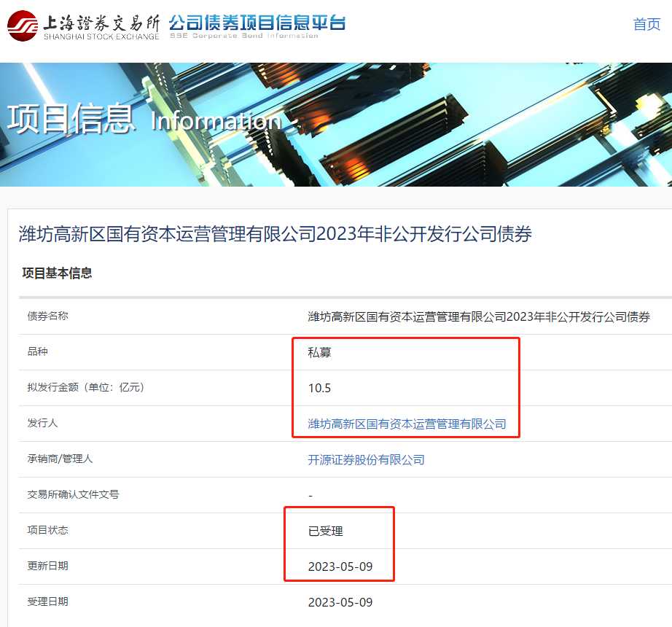
Task: Select the 项目基本信息 section header
Action: (57, 273)
